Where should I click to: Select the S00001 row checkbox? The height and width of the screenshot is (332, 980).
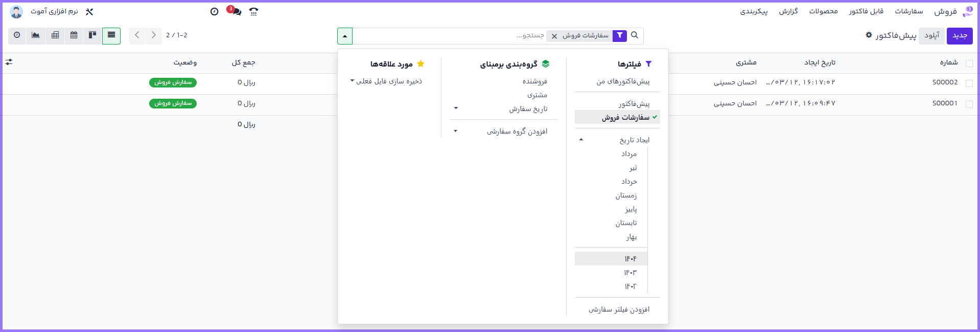click(x=969, y=104)
